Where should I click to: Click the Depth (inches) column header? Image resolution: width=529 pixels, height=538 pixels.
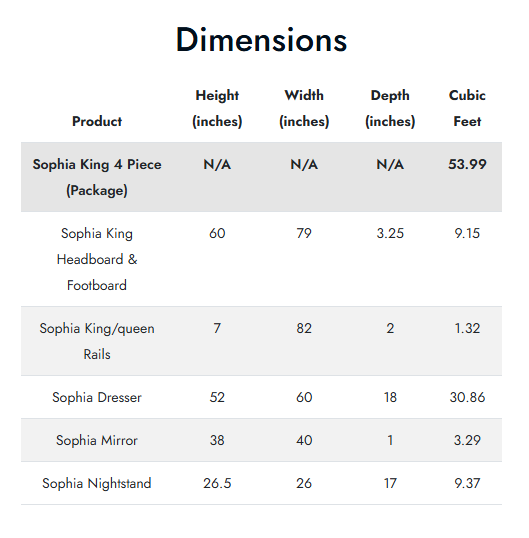[390, 108]
